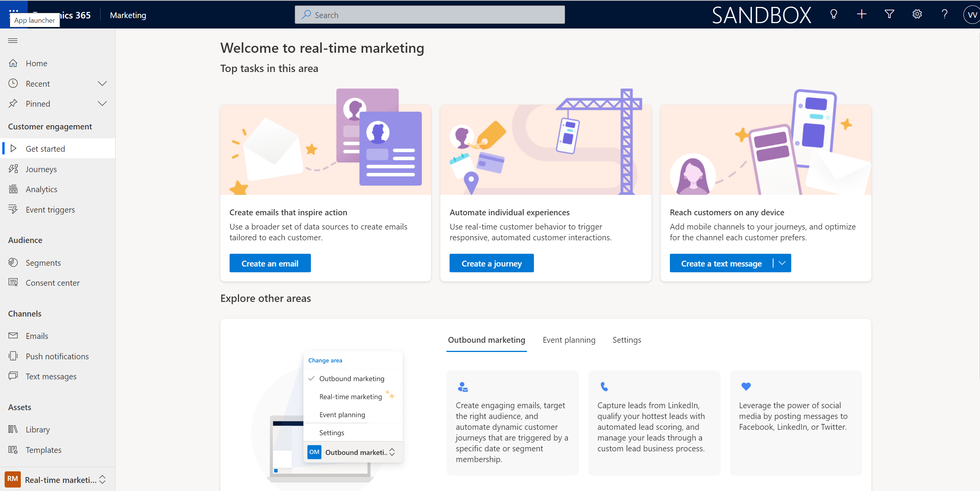Open the help question mark icon
The image size is (980, 491).
pyautogui.click(x=944, y=15)
